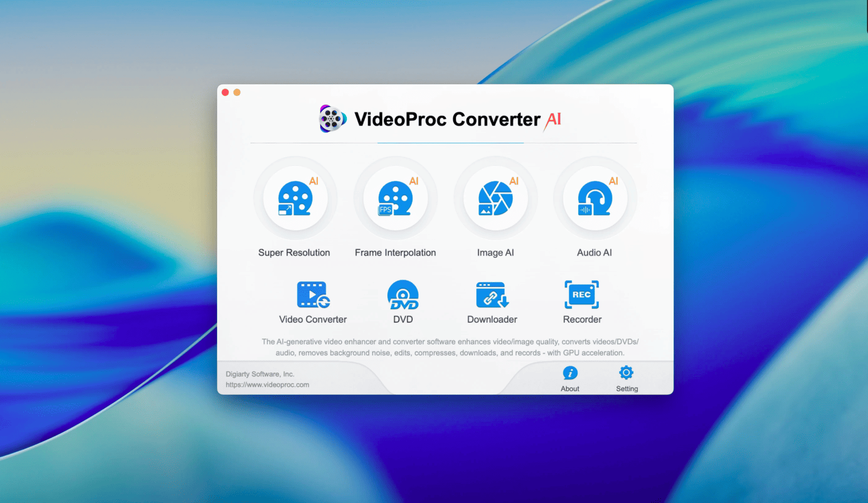Open the Downloader link icon
The height and width of the screenshot is (503, 868).
[492, 294]
